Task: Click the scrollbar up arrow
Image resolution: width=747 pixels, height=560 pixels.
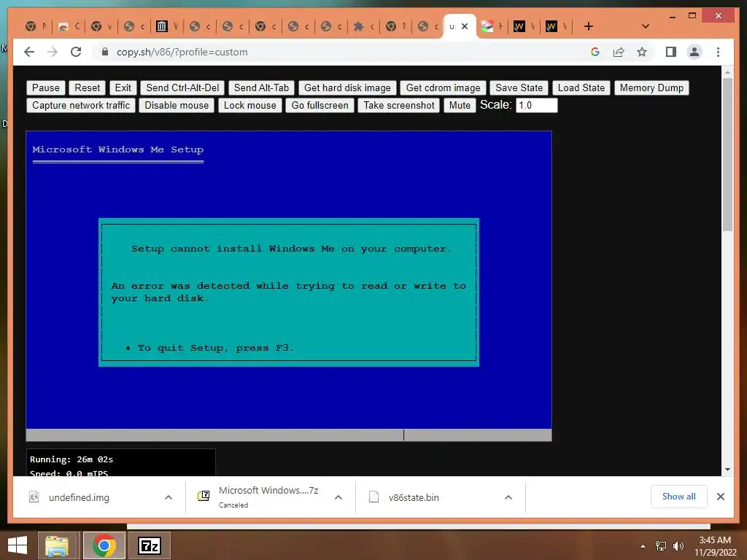Action: (x=727, y=72)
